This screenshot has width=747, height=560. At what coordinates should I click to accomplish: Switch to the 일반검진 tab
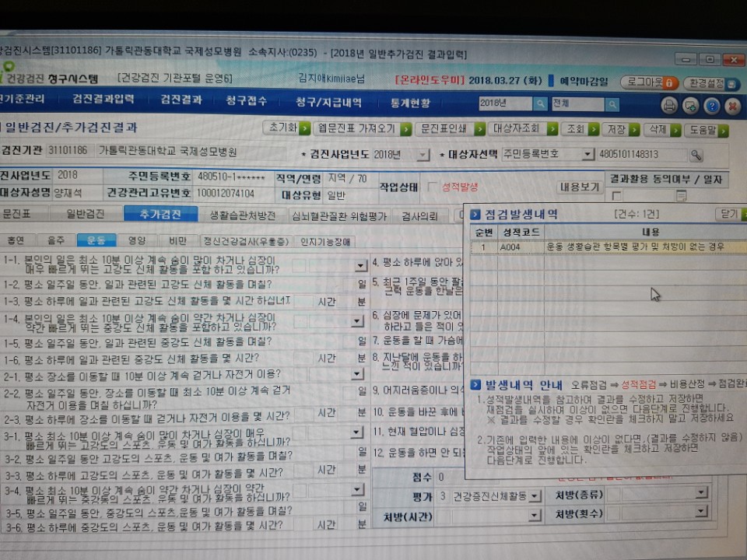tap(86, 214)
